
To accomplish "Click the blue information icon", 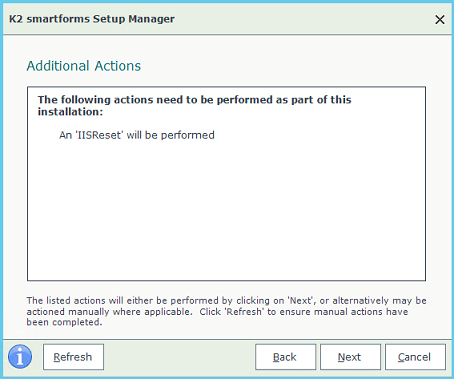I will 20,357.
